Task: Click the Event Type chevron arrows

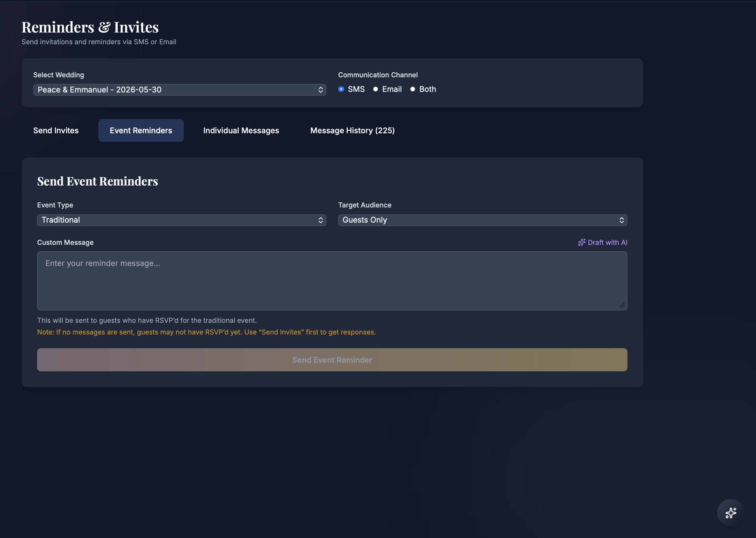Action: point(320,220)
